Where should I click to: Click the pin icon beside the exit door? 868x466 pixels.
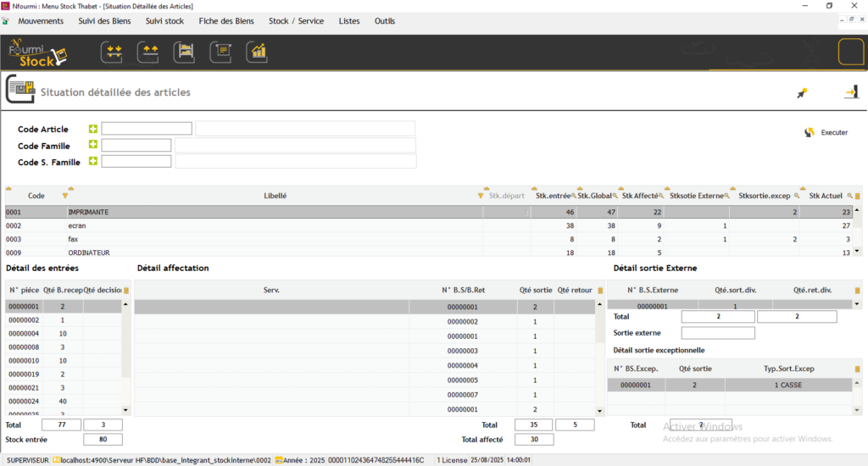(x=802, y=93)
